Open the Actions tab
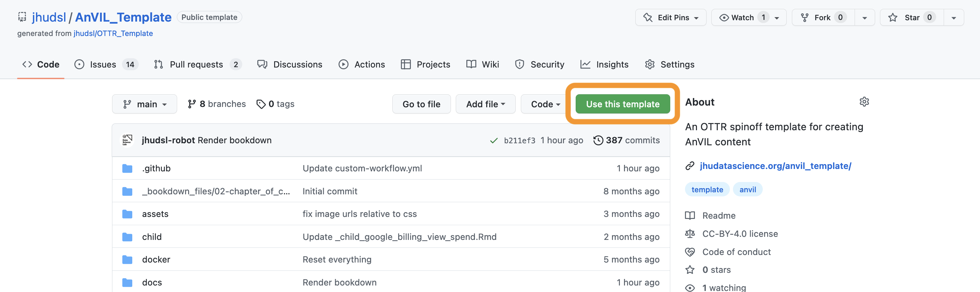980x292 pixels. point(362,64)
